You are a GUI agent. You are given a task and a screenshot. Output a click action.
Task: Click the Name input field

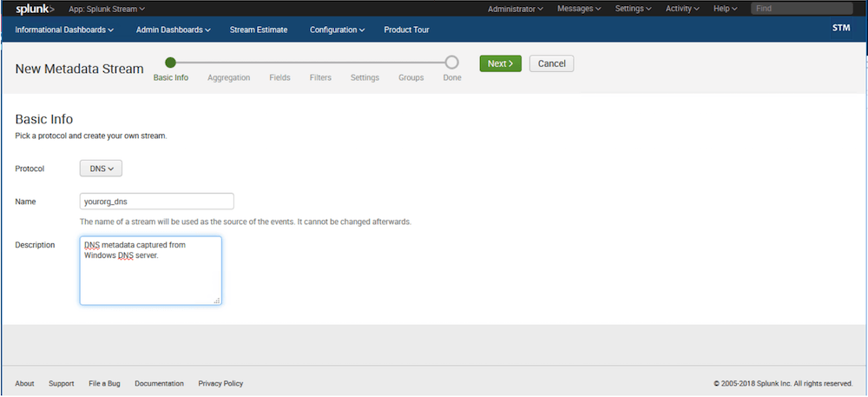tap(156, 202)
